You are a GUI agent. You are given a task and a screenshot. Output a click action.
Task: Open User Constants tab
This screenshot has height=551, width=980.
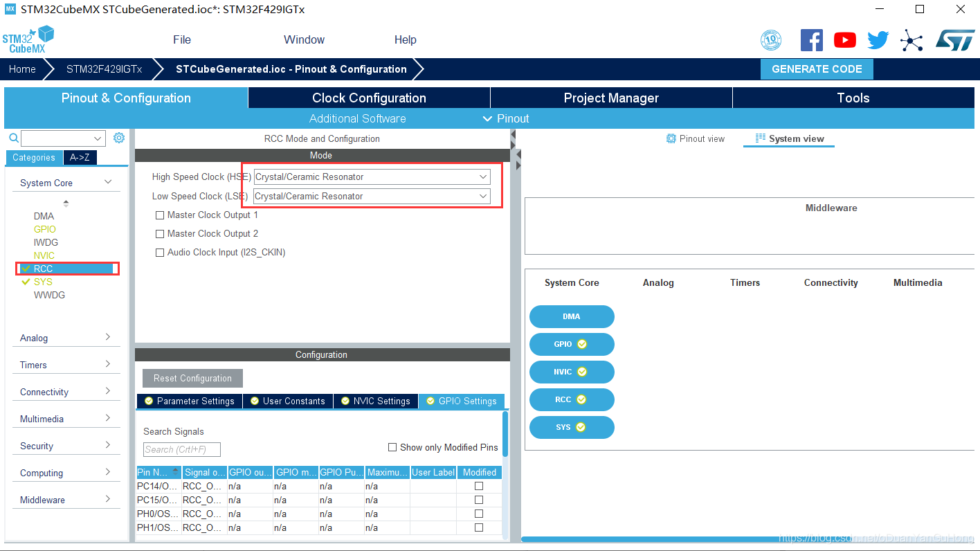click(x=288, y=401)
